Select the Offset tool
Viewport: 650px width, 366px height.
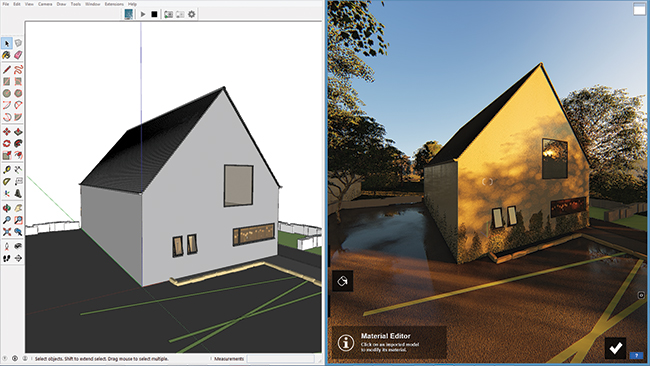[x=18, y=155]
